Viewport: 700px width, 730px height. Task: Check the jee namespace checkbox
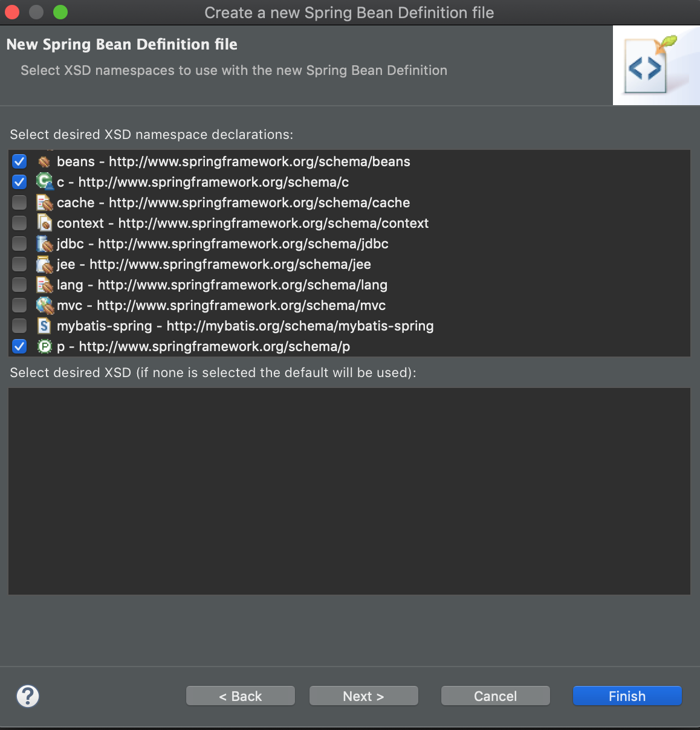[x=19, y=264]
